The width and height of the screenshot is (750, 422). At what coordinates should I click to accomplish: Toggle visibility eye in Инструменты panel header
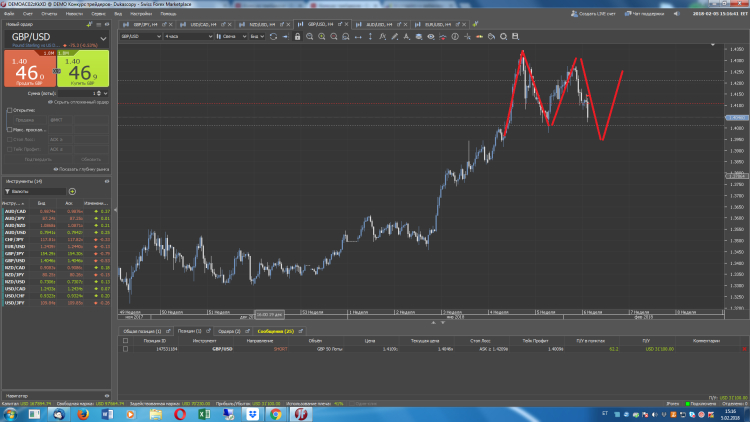(107, 181)
